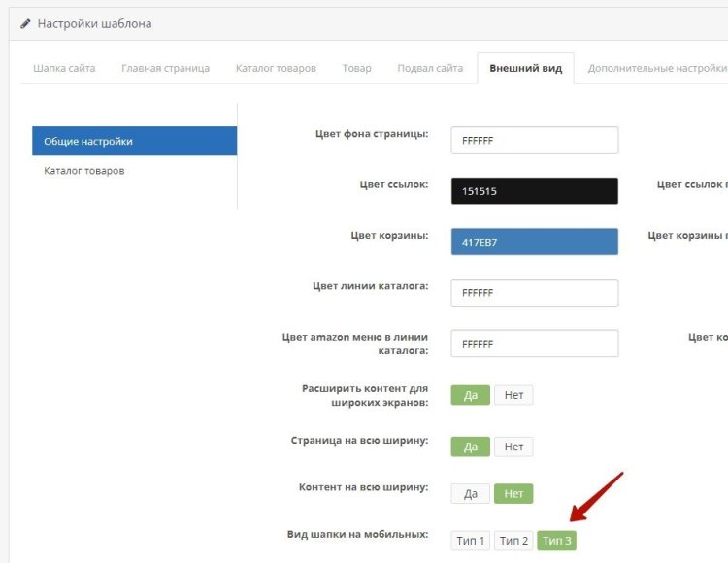
Task: Pick the link color swatch 151515
Action: coord(534,191)
